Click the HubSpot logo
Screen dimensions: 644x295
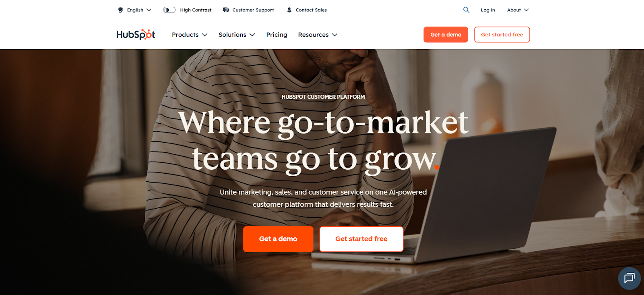pos(136,35)
